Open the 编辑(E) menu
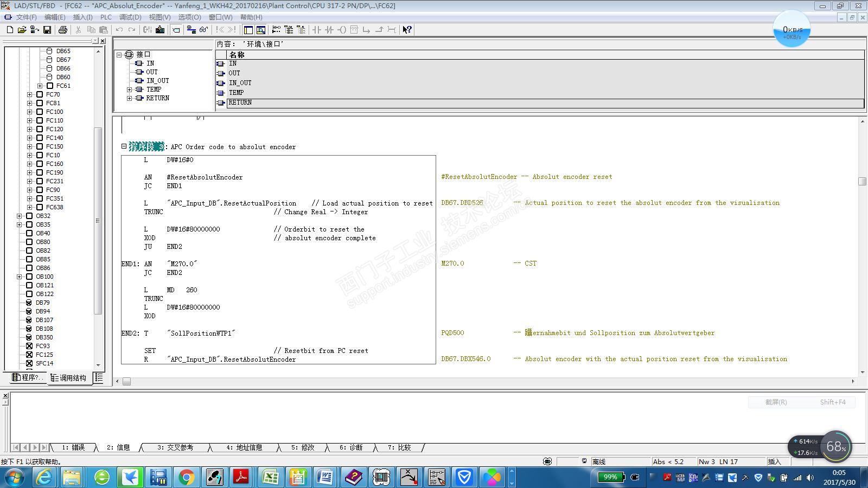This screenshot has height=488, width=868. (54, 17)
